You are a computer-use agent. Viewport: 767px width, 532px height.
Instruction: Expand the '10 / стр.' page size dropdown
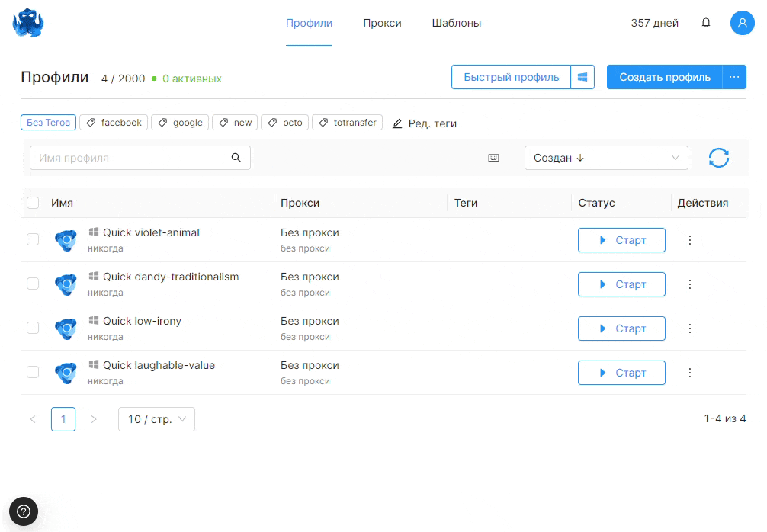156,419
